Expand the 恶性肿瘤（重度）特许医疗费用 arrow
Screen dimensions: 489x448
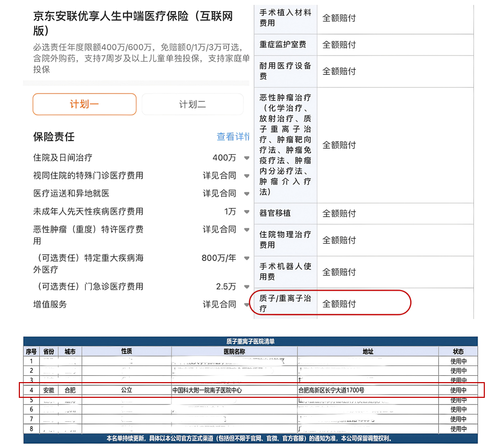(x=246, y=230)
